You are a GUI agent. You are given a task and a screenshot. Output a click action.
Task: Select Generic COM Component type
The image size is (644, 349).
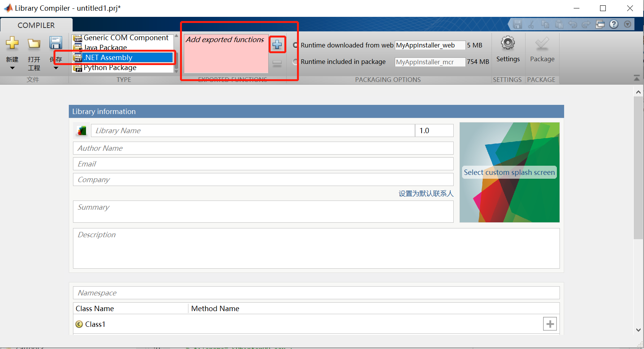click(123, 38)
